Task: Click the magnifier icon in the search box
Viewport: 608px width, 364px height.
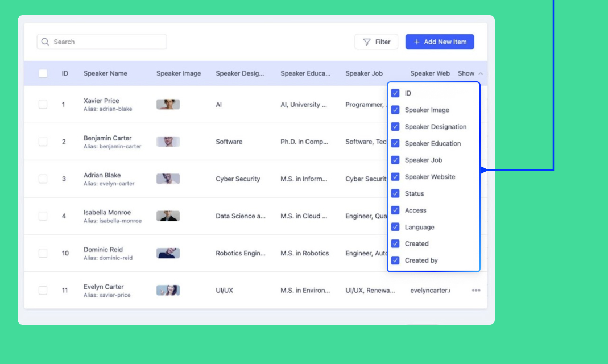Action: [x=46, y=42]
